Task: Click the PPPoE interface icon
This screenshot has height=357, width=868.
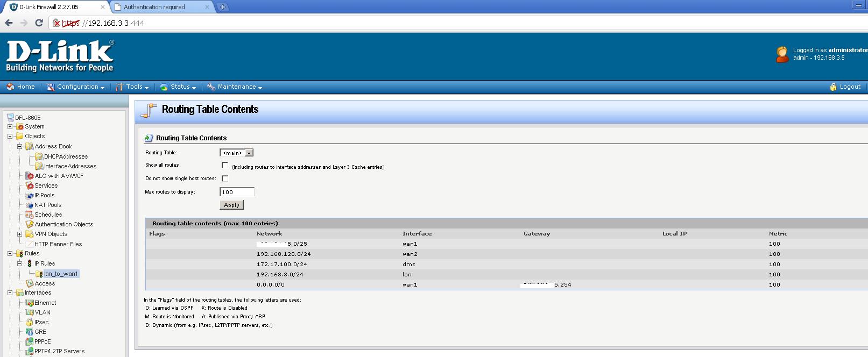Action: pos(30,341)
